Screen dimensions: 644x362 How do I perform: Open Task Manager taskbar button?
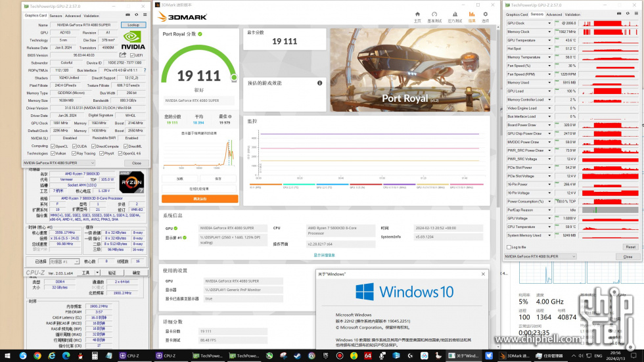click(x=550, y=356)
